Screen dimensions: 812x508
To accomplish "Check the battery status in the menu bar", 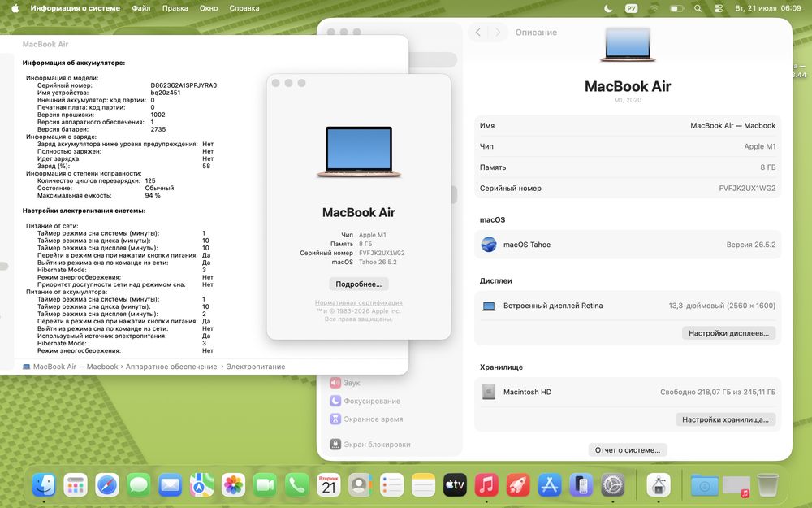I will point(676,8).
